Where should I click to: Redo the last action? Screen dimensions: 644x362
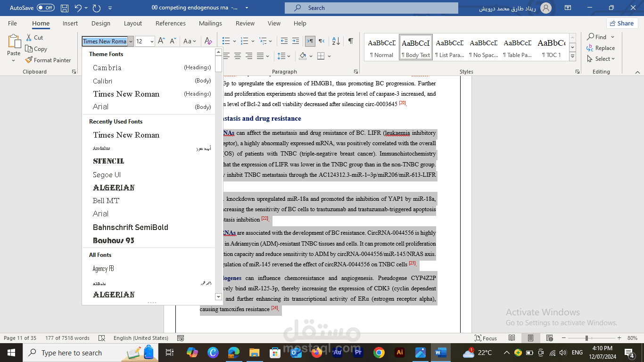click(97, 8)
